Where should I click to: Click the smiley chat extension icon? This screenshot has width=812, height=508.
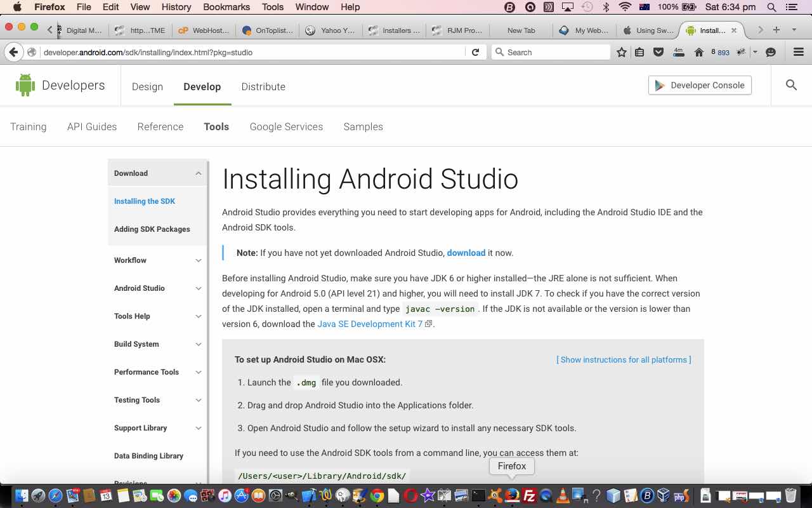point(770,52)
